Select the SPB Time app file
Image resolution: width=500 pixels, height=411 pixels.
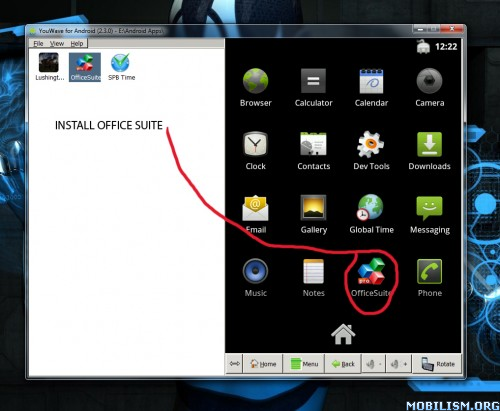click(x=121, y=67)
